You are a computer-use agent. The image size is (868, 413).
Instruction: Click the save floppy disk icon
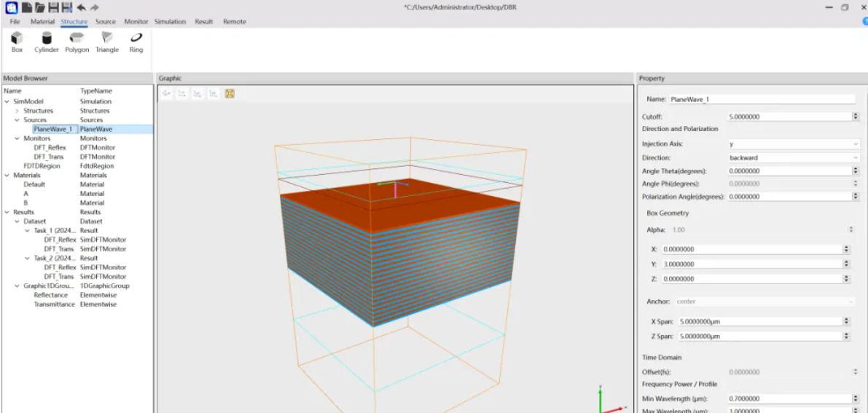tap(54, 7)
